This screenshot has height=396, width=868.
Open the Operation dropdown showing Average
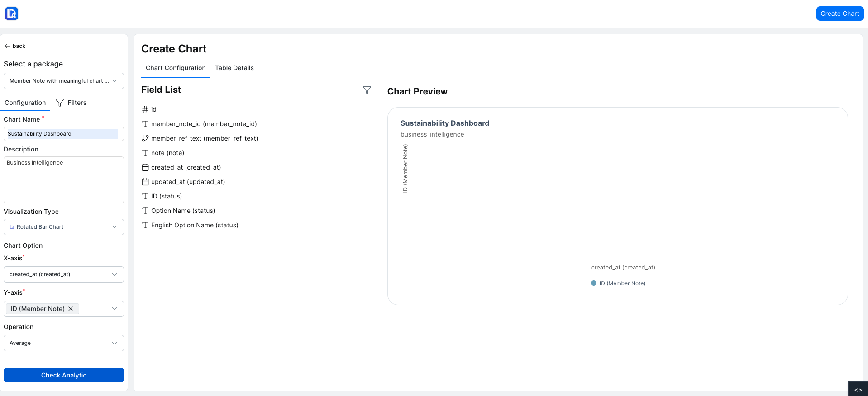(x=63, y=343)
